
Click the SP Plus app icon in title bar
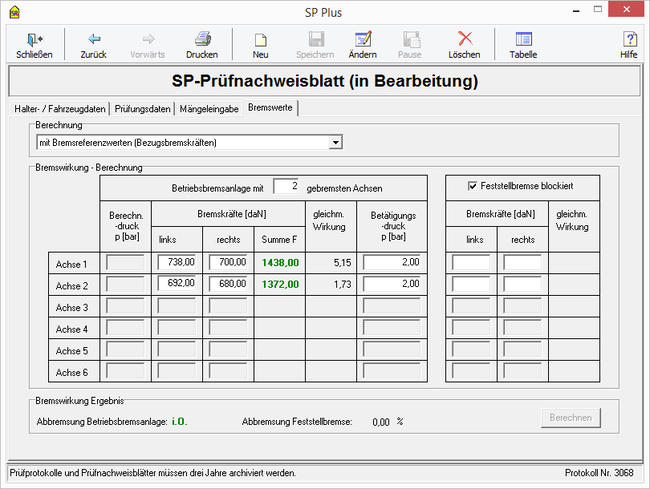pos(15,12)
